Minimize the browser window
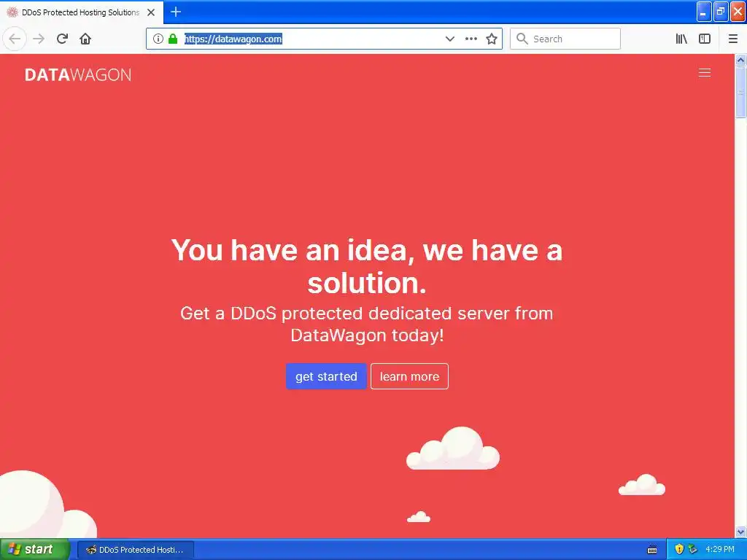The image size is (747, 560). click(x=703, y=12)
